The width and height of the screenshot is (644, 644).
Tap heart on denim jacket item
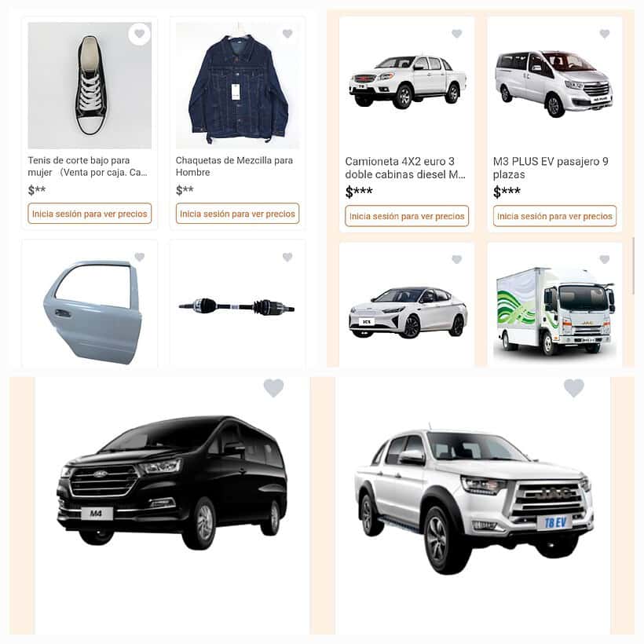click(287, 34)
